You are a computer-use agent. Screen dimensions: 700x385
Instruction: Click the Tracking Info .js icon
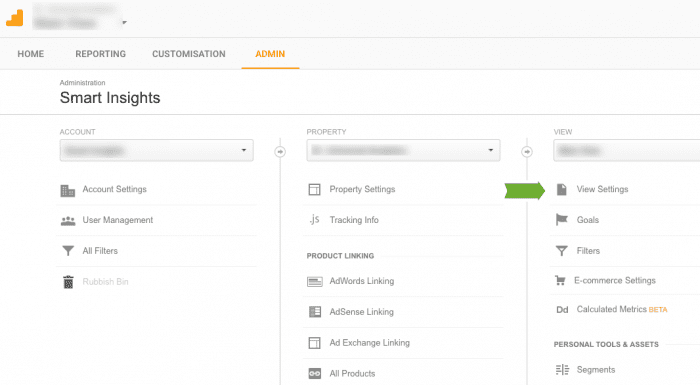314,220
